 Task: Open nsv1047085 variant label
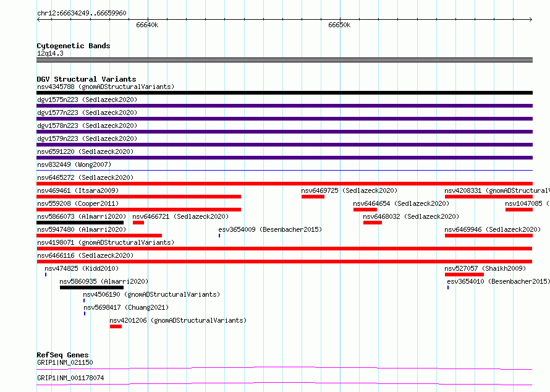point(527,203)
